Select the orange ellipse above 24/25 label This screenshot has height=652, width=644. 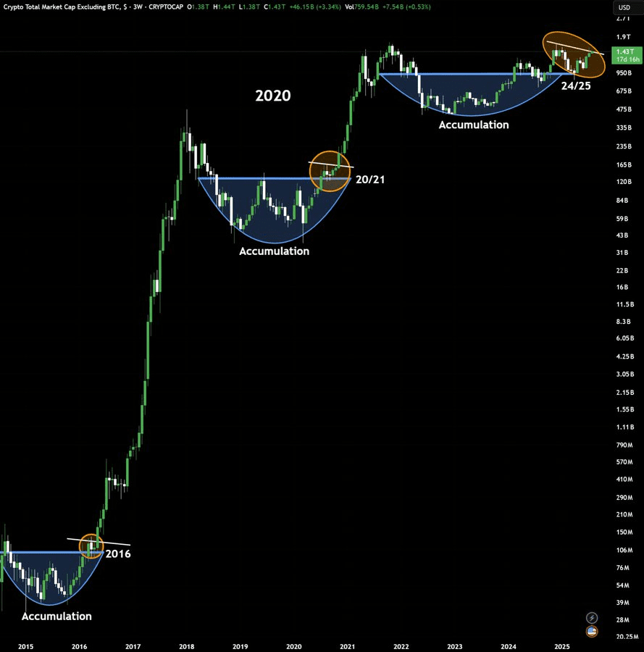574,54
